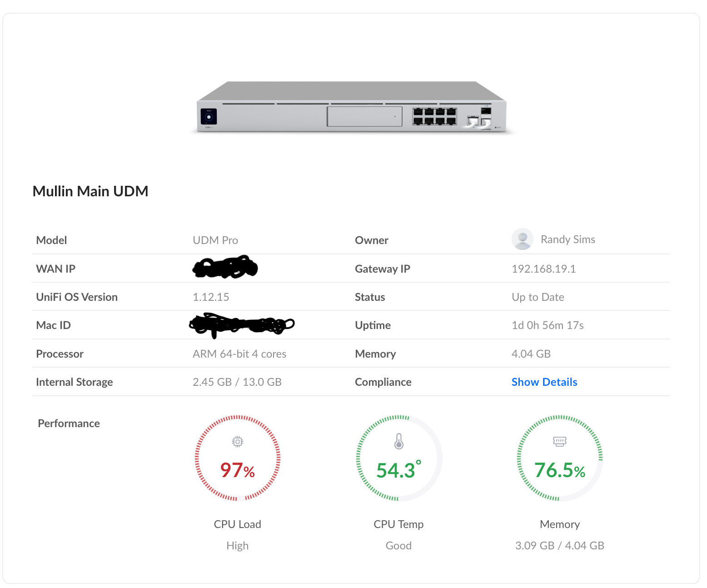The width and height of the screenshot is (707, 588).
Task: Click the 76.5% memory usage value
Action: [x=559, y=470]
